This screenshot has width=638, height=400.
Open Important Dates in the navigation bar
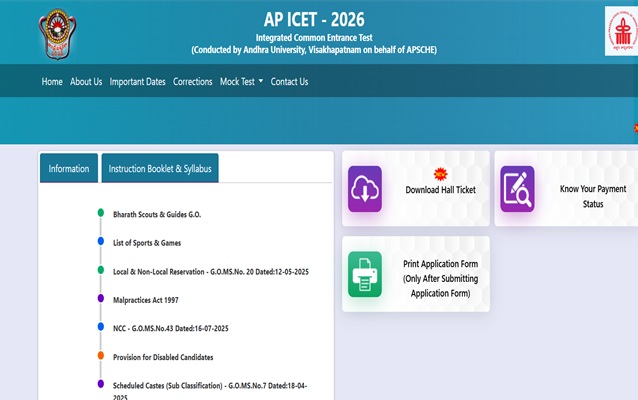click(x=138, y=82)
